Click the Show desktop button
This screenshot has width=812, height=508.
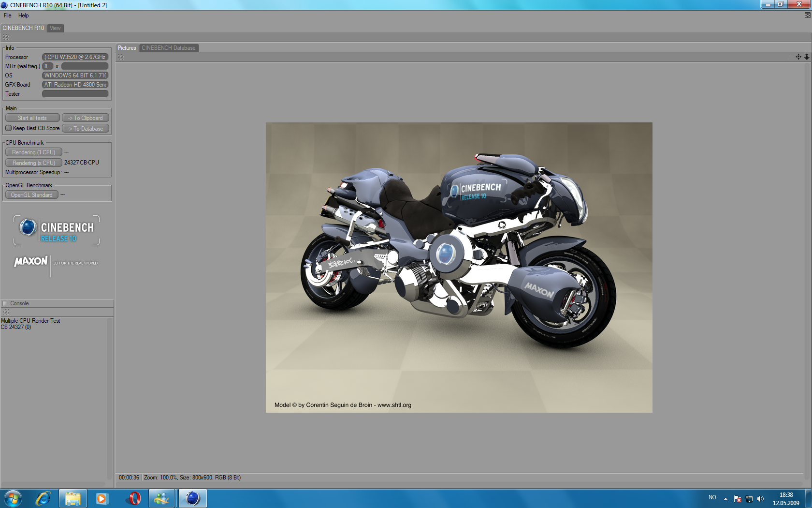point(808,498)
